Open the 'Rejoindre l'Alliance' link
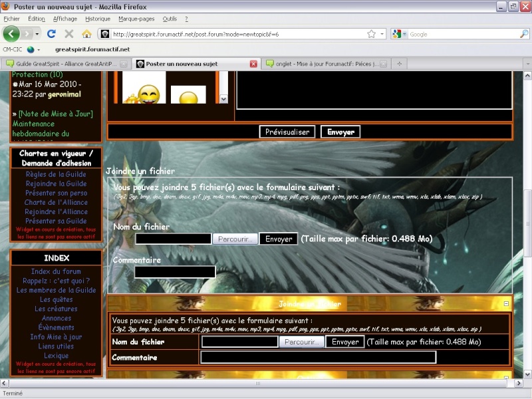 point(56,211)
